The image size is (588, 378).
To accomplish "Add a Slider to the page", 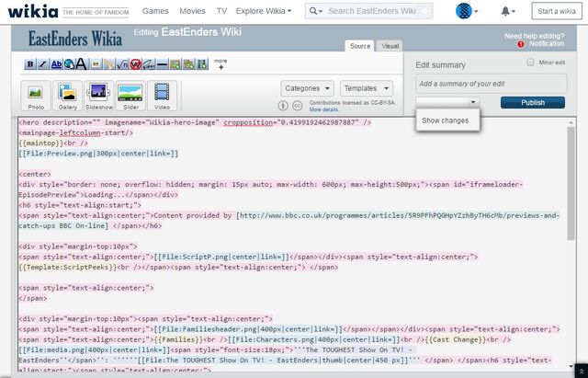I will 130,96.
